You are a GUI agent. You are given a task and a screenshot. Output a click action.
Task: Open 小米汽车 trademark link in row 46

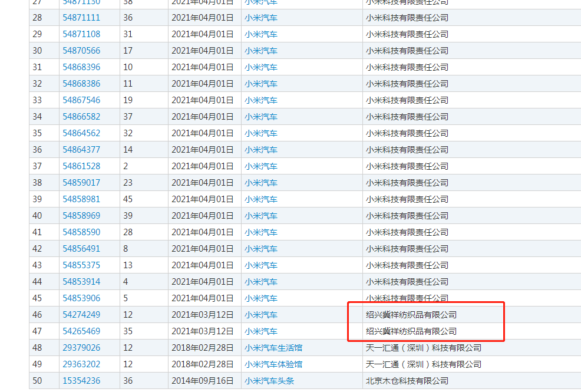pos(261,315)
